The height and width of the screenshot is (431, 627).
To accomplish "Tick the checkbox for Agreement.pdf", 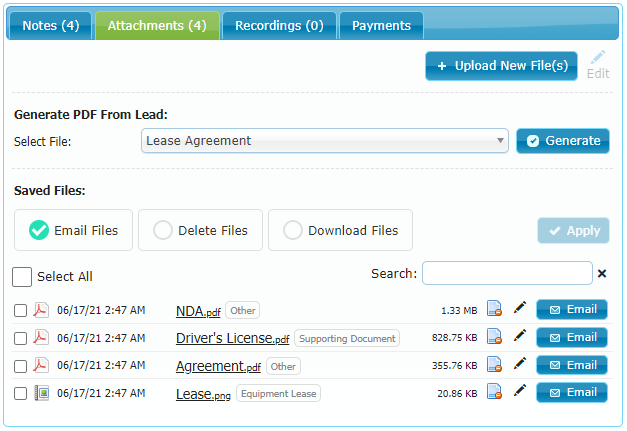I will 20,366.
